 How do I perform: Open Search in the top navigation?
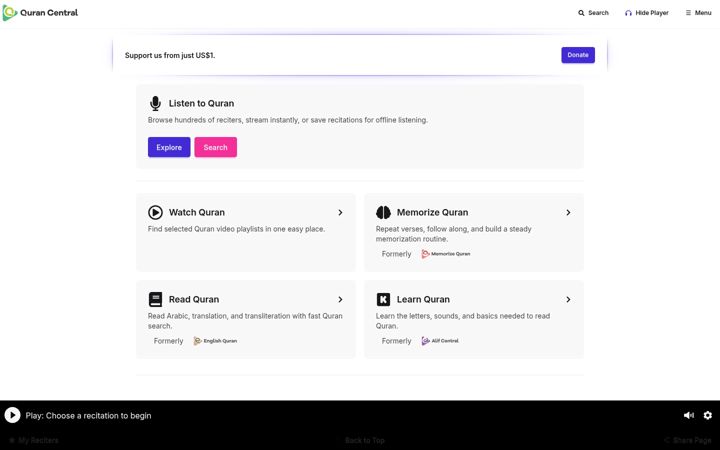click(593, 13)
